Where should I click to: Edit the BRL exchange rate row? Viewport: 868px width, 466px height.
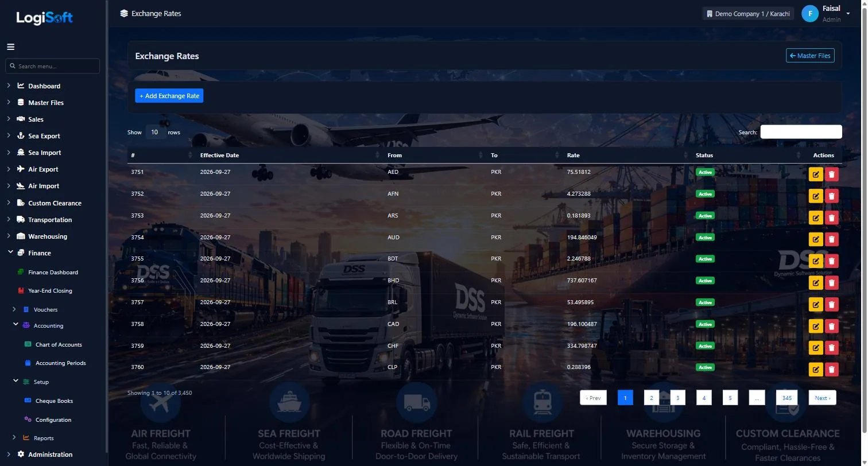click(x=816, y=305)
